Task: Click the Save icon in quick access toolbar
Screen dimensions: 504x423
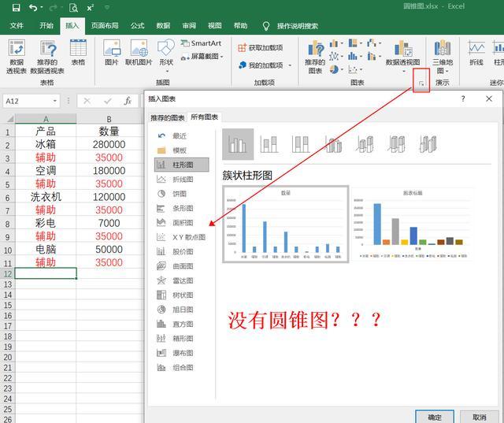Action: (x=16, y=7)
